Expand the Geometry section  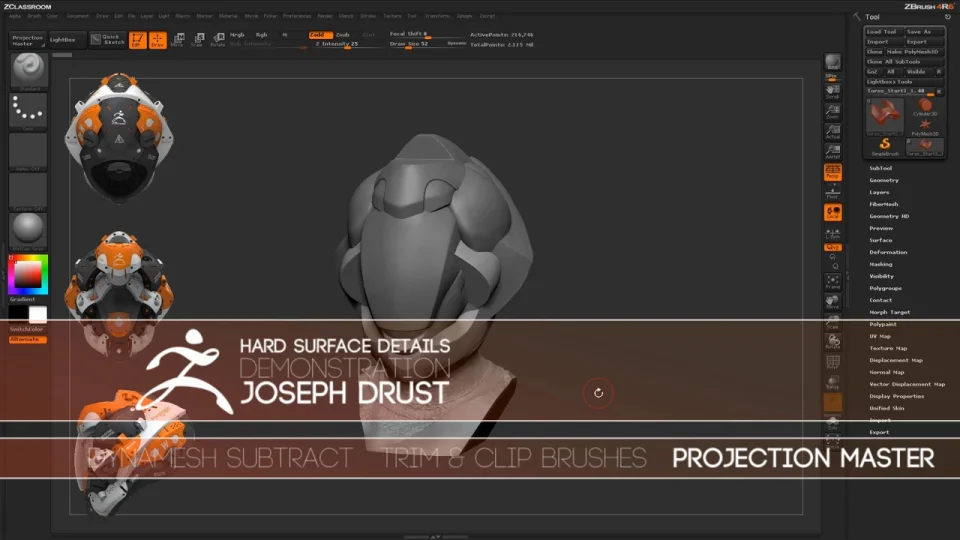tap(884, 180)
